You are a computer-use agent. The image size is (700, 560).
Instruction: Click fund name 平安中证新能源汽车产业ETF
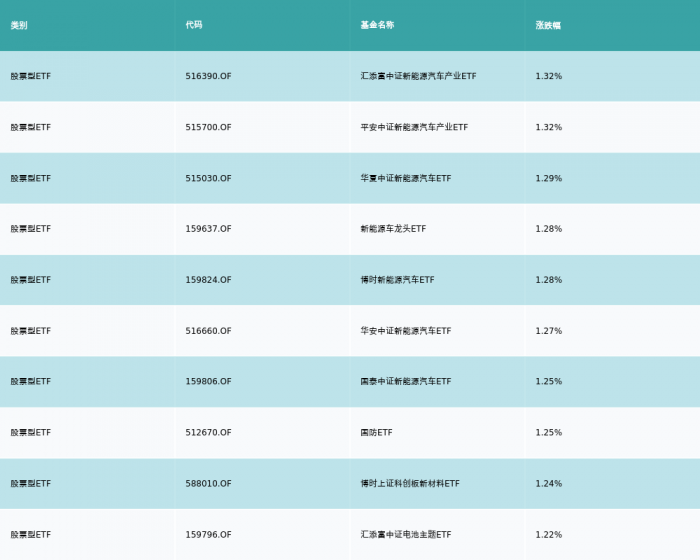[414, 127]
